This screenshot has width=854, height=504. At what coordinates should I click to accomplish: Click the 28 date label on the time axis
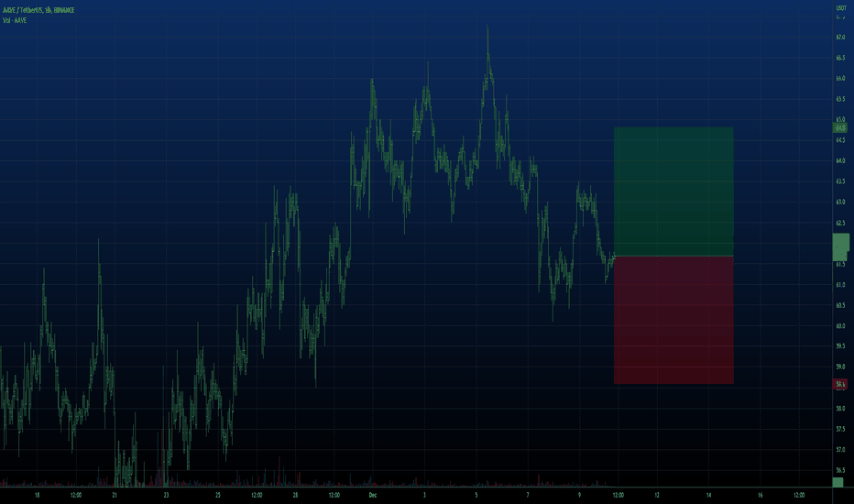[295, 495]
